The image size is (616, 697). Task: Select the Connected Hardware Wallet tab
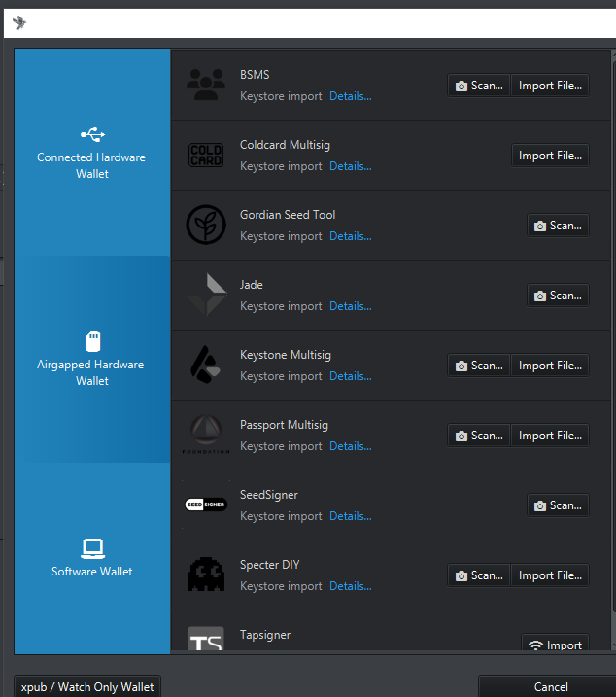click(92, 152)
